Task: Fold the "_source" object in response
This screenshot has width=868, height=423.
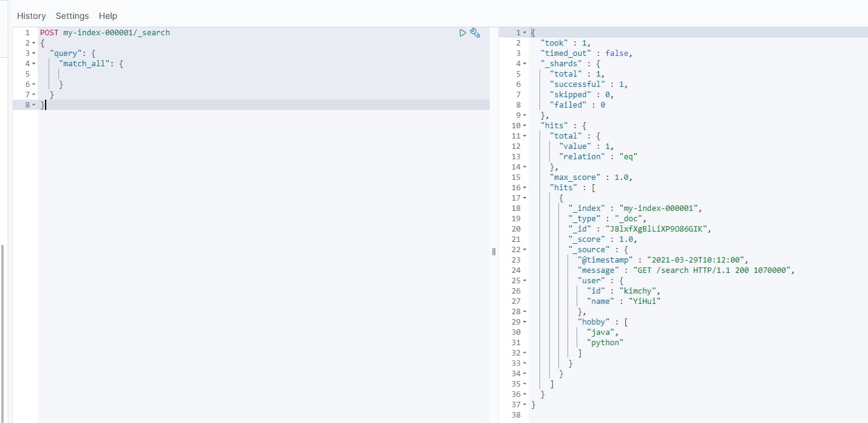Action: click(524, 250)
